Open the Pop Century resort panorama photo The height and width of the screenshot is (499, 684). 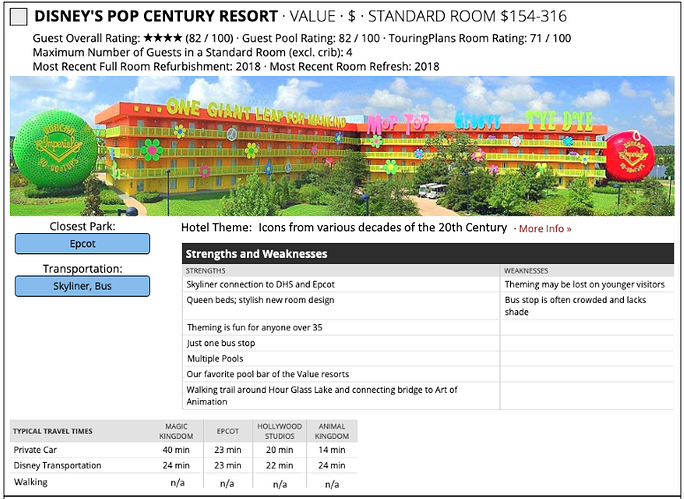(x=342, y=146)
